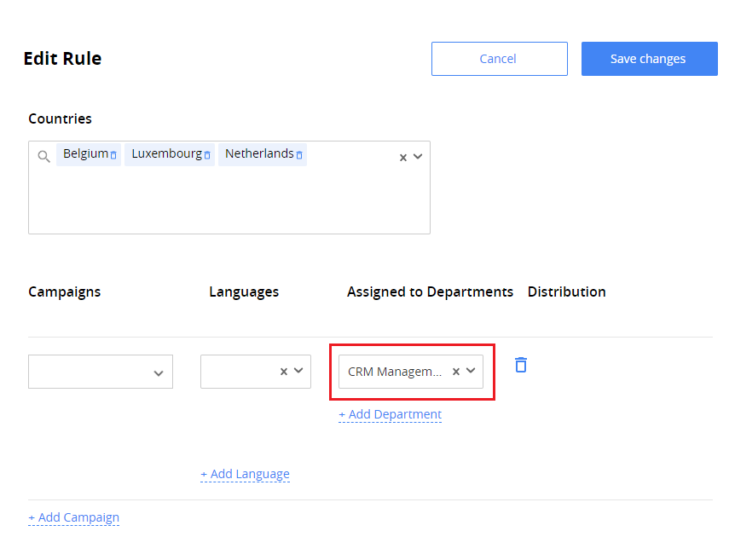735x560 pixels.
Task: Delete the rule row using the trash icon
Action: pyautogui.click(x=520, y=364)
